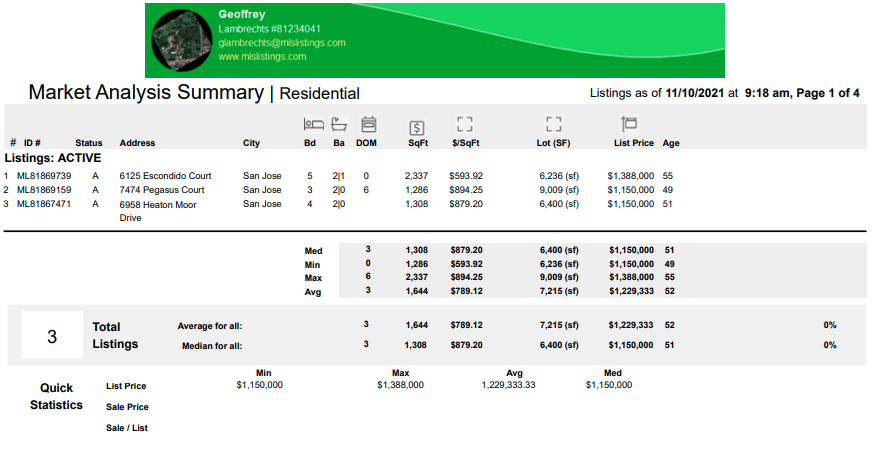The image size is (874, 454).
Task: Click the $1,229,333 value in Avg summary row
Action: coord(631,291)
